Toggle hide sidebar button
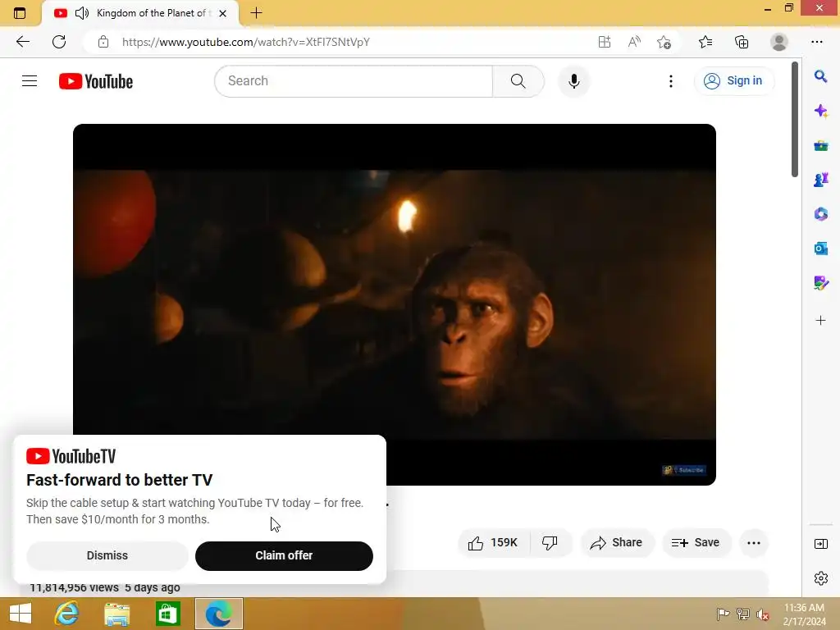 (820, 544)
